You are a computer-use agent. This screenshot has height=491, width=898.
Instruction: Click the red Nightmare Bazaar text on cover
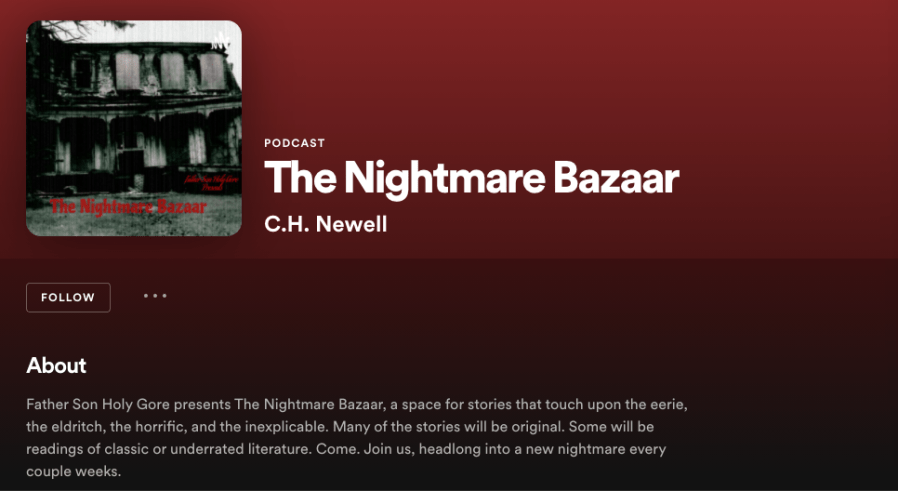point(128,207)
